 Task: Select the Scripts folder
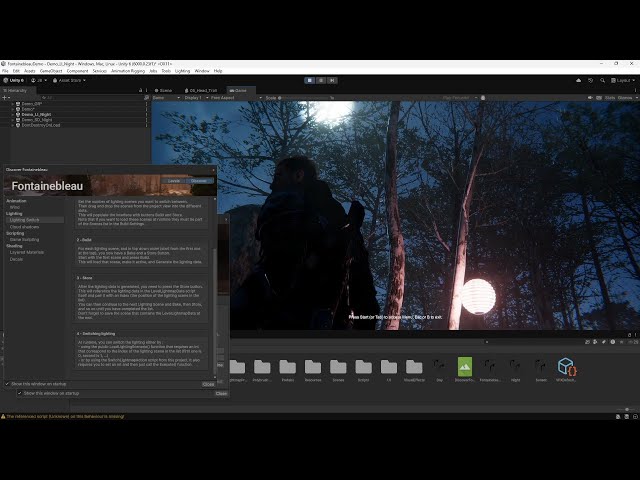click(x=364, y=370)
